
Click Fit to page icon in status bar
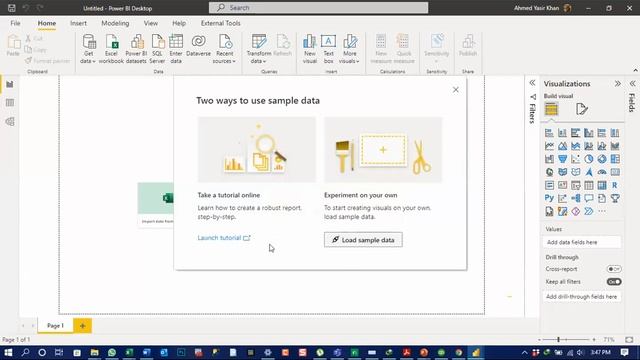[629, 340]
